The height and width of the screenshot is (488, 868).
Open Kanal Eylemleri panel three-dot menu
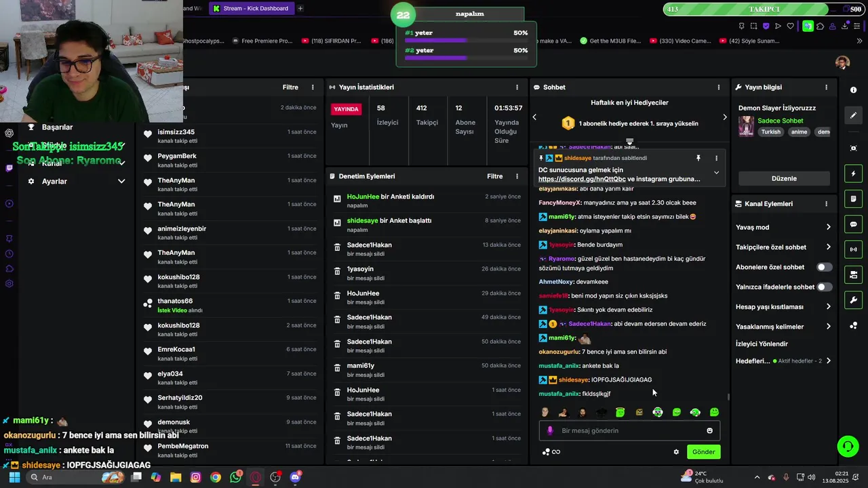tap(826, 203)
